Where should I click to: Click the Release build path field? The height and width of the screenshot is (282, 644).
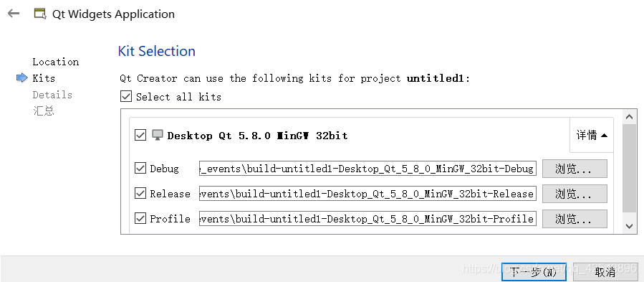point(367,194)
